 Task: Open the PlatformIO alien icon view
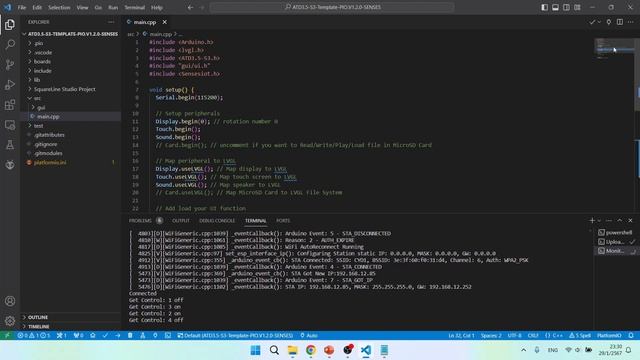pyautogui.click(x=10, y=164)
